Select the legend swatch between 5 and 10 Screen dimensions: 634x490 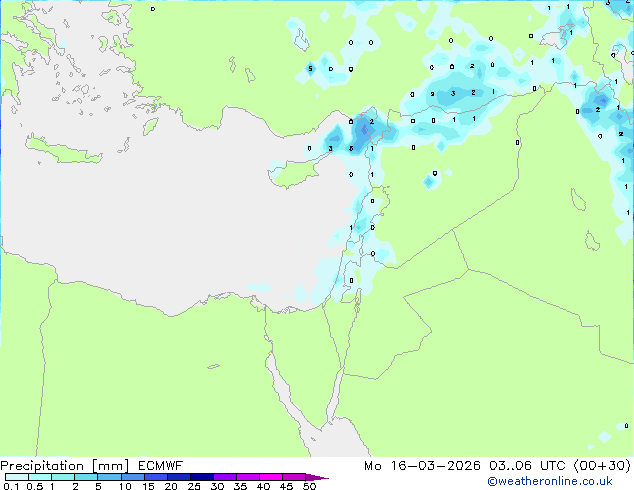pos(109,477)
